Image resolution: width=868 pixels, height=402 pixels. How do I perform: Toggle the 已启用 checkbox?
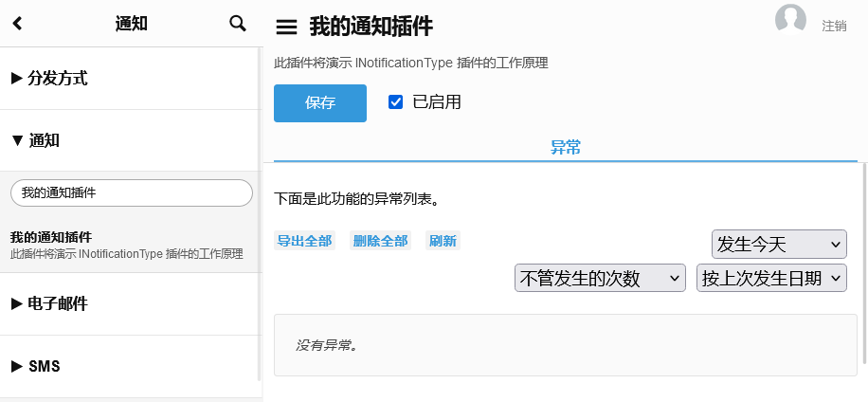(x=396, y=102)
